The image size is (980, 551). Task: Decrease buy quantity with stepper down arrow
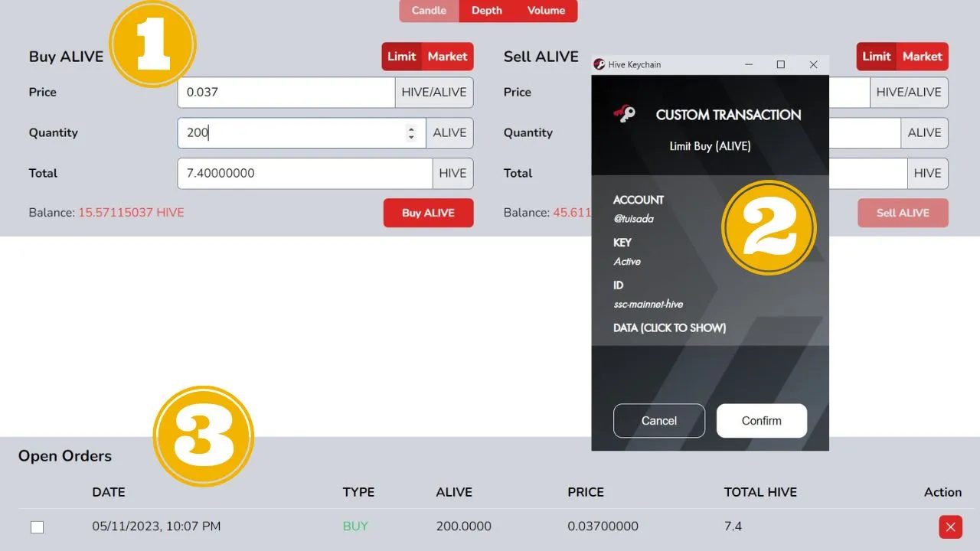pos(411,138)
